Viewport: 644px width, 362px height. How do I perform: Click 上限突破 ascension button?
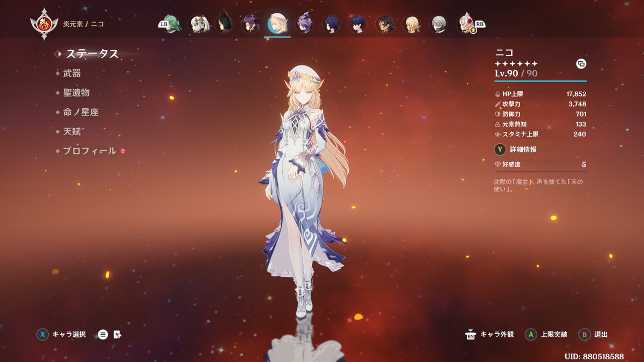tap(554, 335)
